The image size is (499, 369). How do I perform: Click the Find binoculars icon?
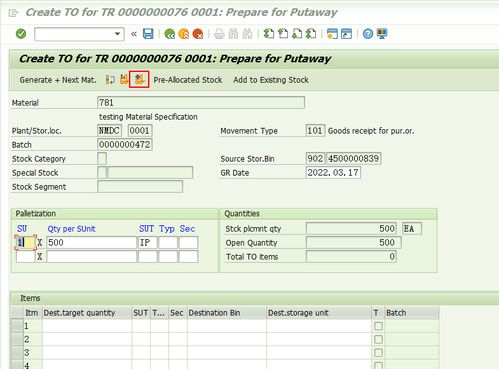click(233, 34)
